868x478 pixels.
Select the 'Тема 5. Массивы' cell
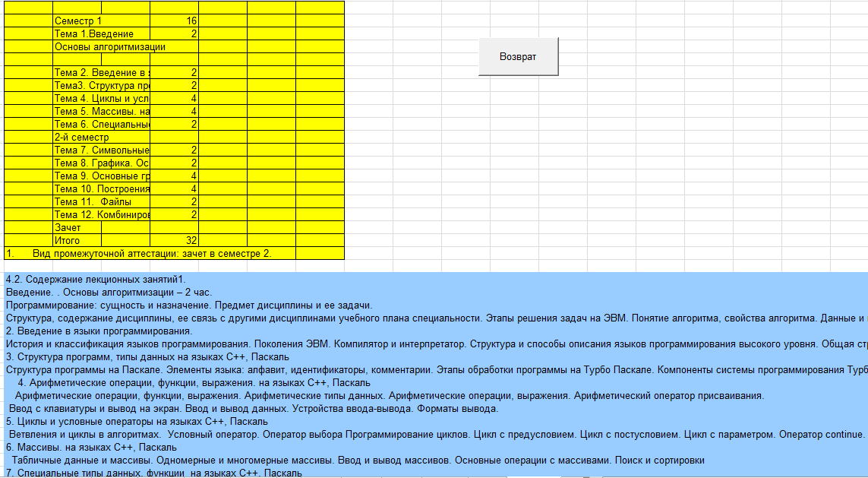[101, 111]
